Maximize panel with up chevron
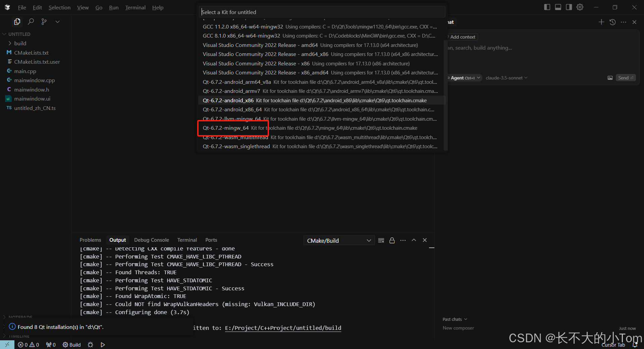 (x=414, y=240)
